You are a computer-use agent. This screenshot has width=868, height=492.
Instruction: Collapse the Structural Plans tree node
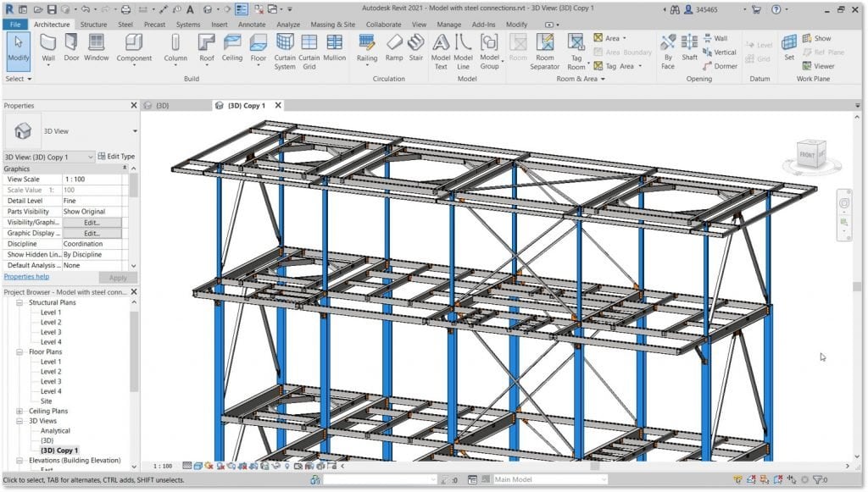point(18,302)
